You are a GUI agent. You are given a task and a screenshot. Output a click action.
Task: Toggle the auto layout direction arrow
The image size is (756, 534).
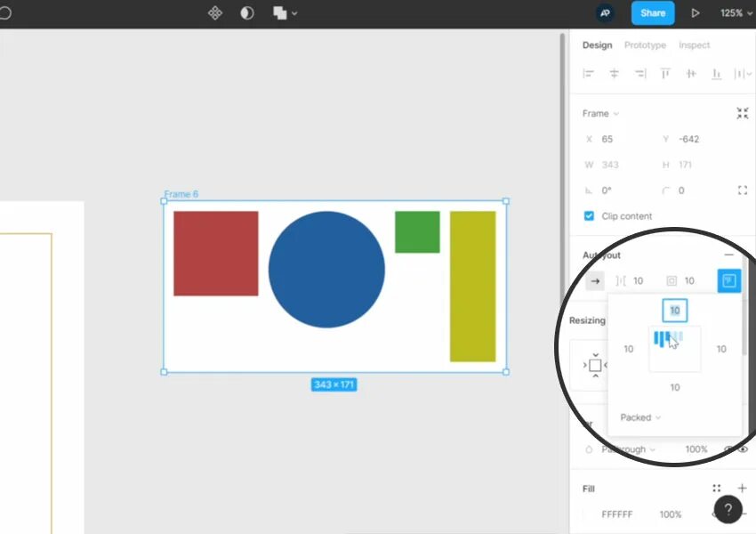click(x=595, y=280)
